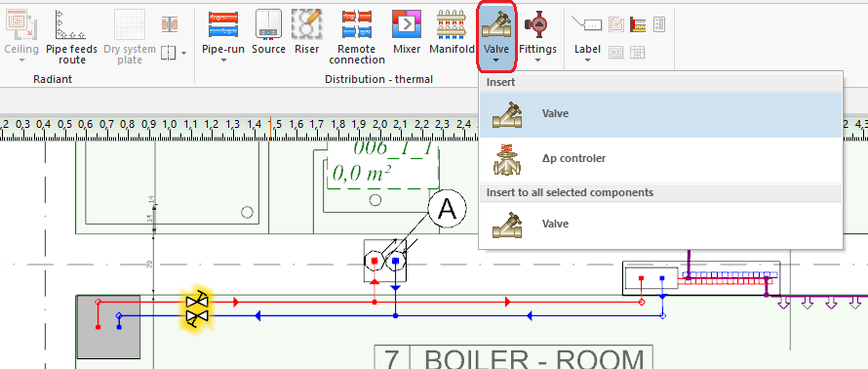Open the Remote connection tool
This screenshot has width=868, height=369.
point(357,24)
